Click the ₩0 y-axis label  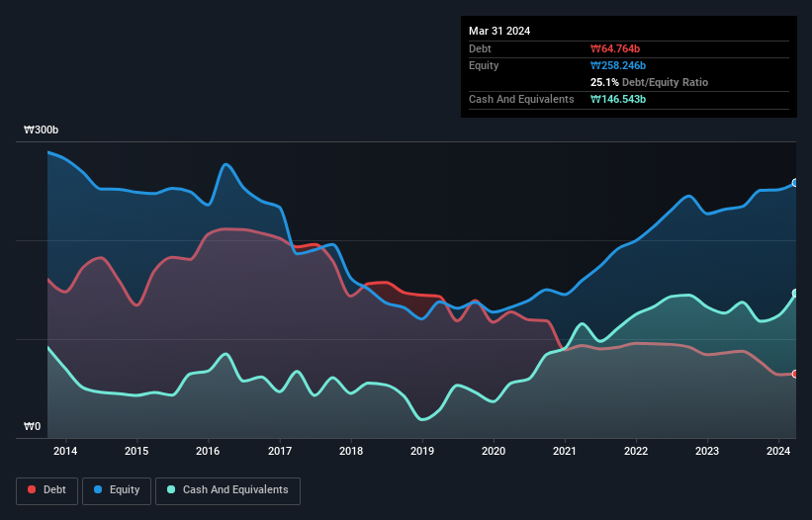click(32, 426)
